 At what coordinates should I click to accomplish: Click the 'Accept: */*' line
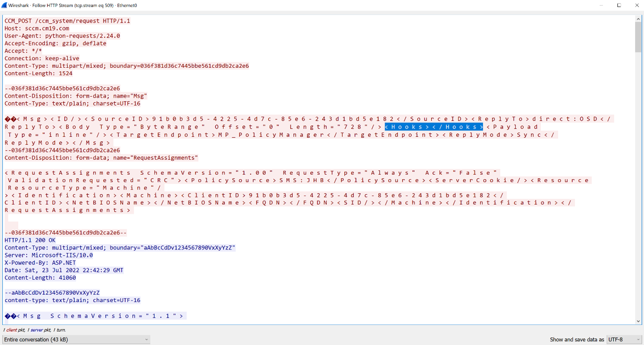[x=23, y=51]
